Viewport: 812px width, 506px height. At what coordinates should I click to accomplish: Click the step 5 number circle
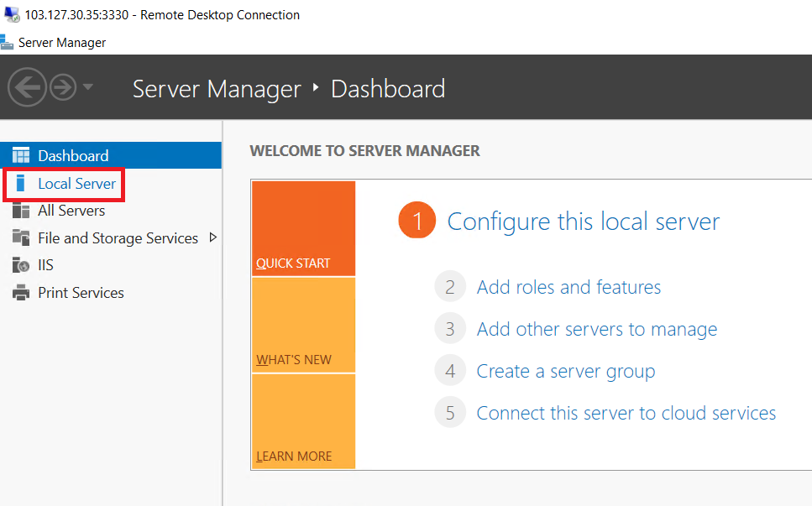coord(450,412)
